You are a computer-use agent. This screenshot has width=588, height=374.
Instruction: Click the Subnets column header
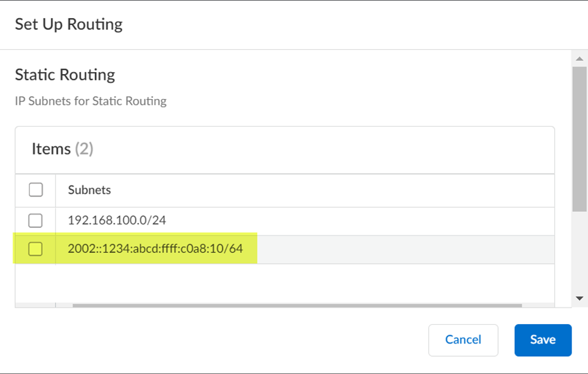[89, 190]
